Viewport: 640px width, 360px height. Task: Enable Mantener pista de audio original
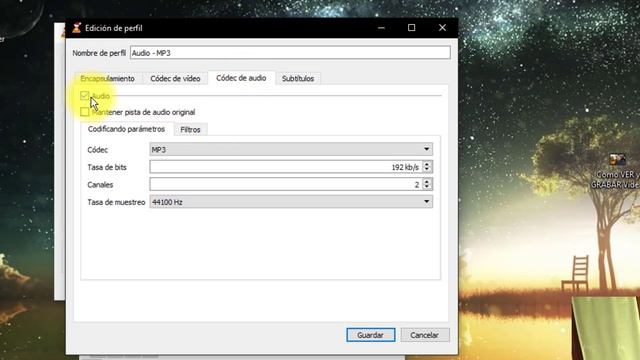84,112
